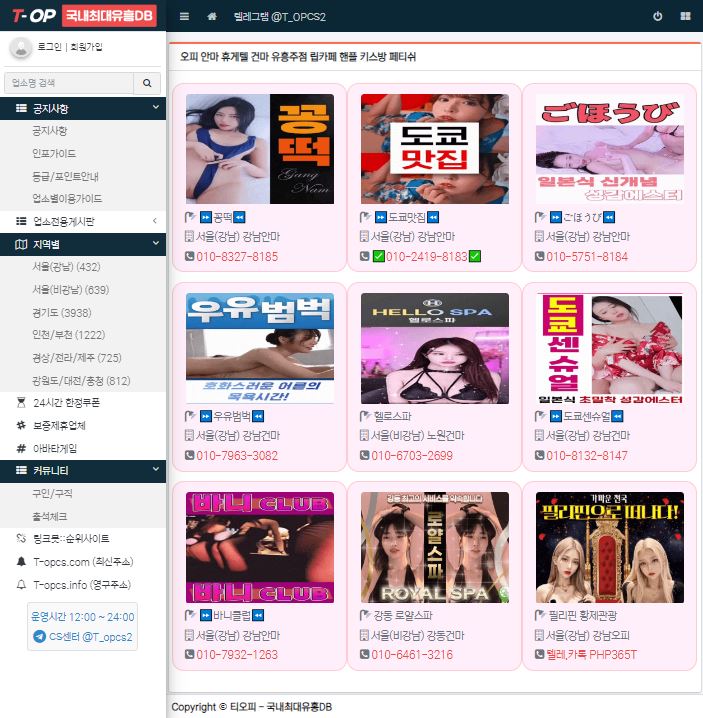The height and width of the screenshot is (718, 703).
Task: Click the 운영시간 12:00 ~ 24:00 text
Action: pyautogui.click(x=82, y=617)
